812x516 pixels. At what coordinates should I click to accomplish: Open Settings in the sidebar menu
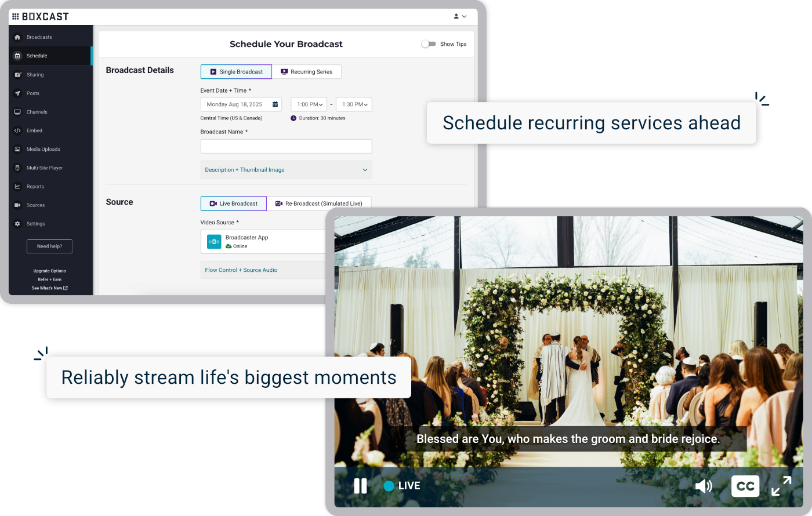[x=50, y=224]
